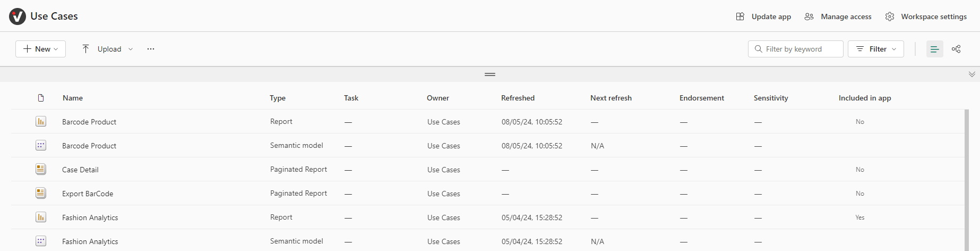Click the Barcode Product semantic model icon
Viewport: 980px width, 251px height.
pyautogui.click(x=41, y=145)
